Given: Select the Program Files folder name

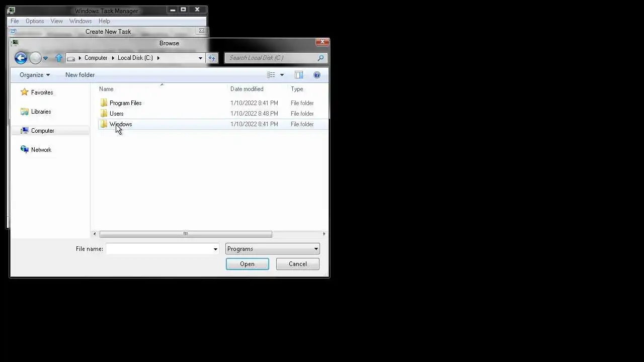Looking at the screenshot, I should (x=125, y=103).
